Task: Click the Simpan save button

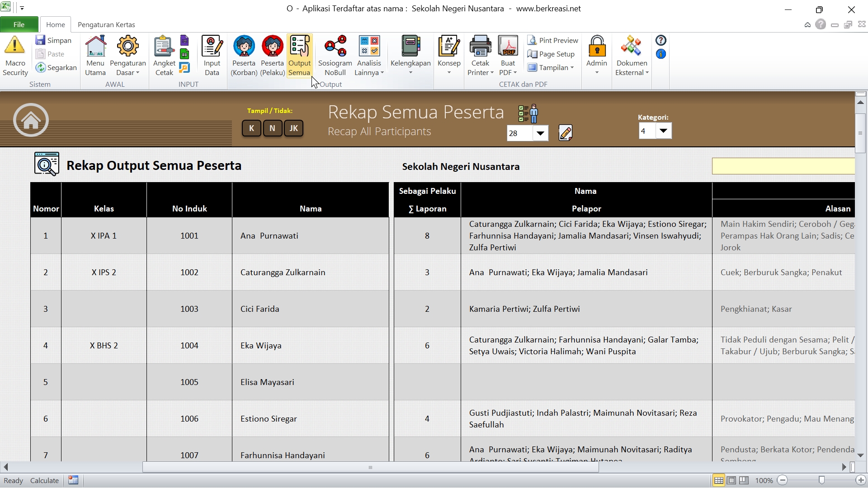Action: [x=53, y=40]
